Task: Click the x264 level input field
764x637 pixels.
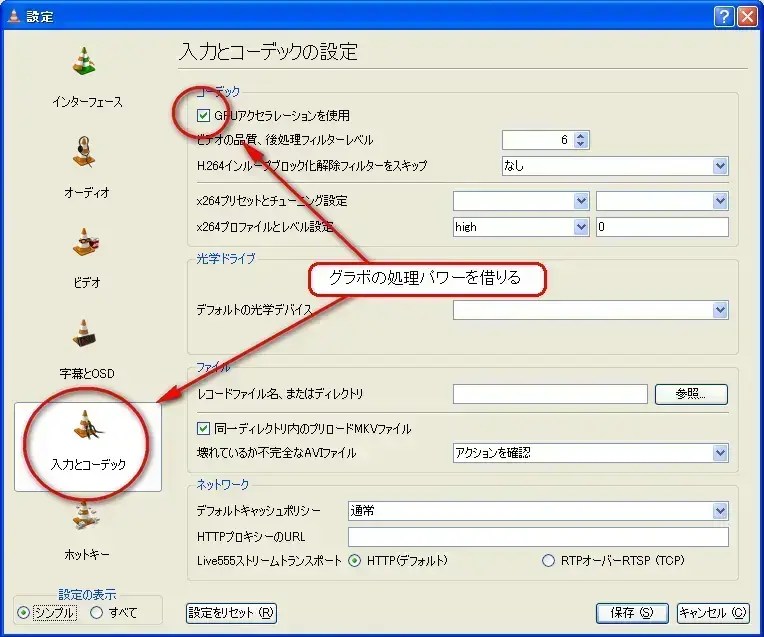Action: point(662,227)
